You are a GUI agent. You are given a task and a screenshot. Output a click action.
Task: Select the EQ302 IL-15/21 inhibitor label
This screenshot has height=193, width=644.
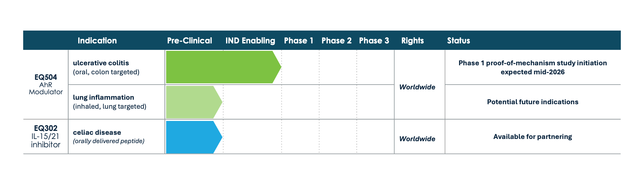point(46,137)
